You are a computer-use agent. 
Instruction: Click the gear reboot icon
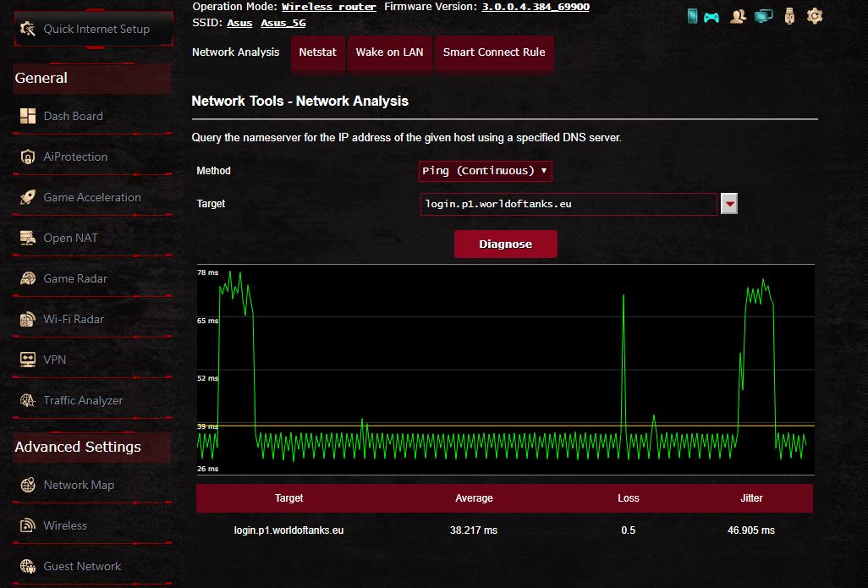[815, 16]
